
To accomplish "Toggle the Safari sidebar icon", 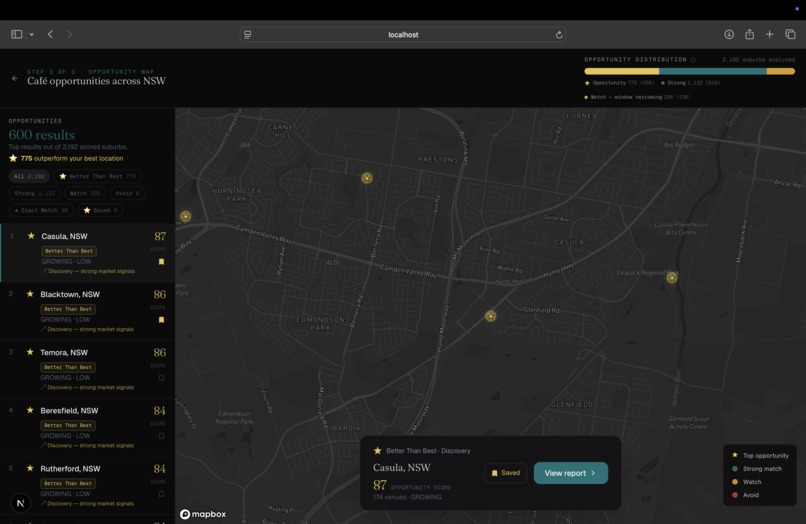I will click(x=16, y=34).
